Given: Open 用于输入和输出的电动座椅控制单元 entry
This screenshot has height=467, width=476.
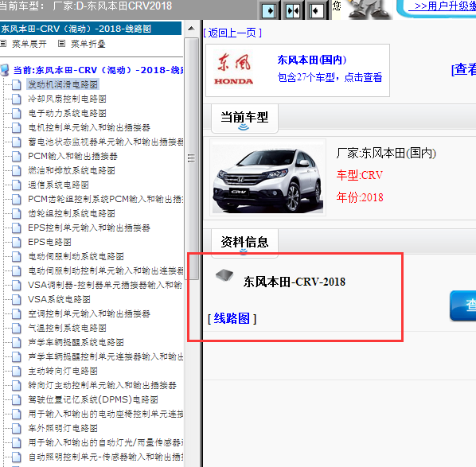Looking at the screenshot, I should pos(106,414).
